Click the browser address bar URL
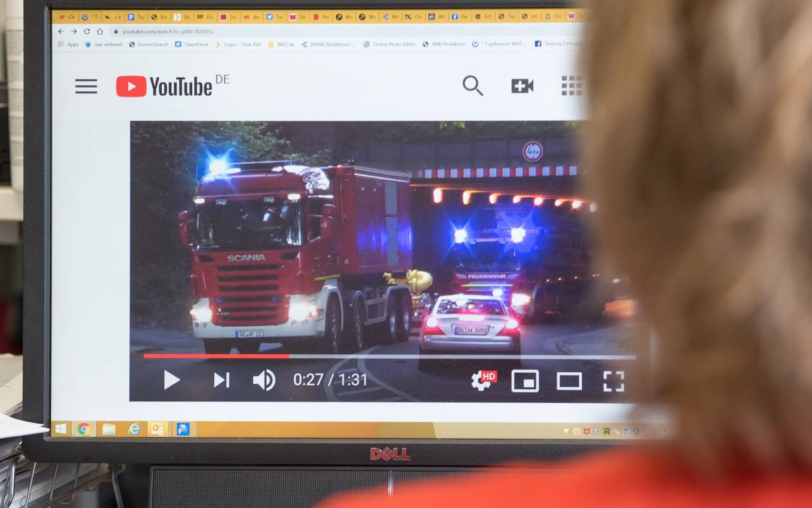Viewport: 812px width, 508px height. (x=167, y=31)
